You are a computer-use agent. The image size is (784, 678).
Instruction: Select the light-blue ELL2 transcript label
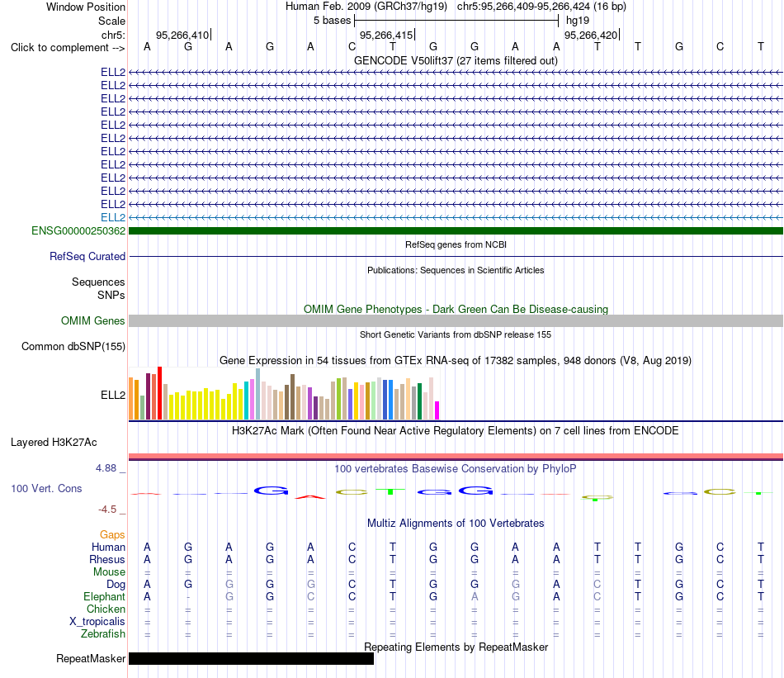click(113, 217)
